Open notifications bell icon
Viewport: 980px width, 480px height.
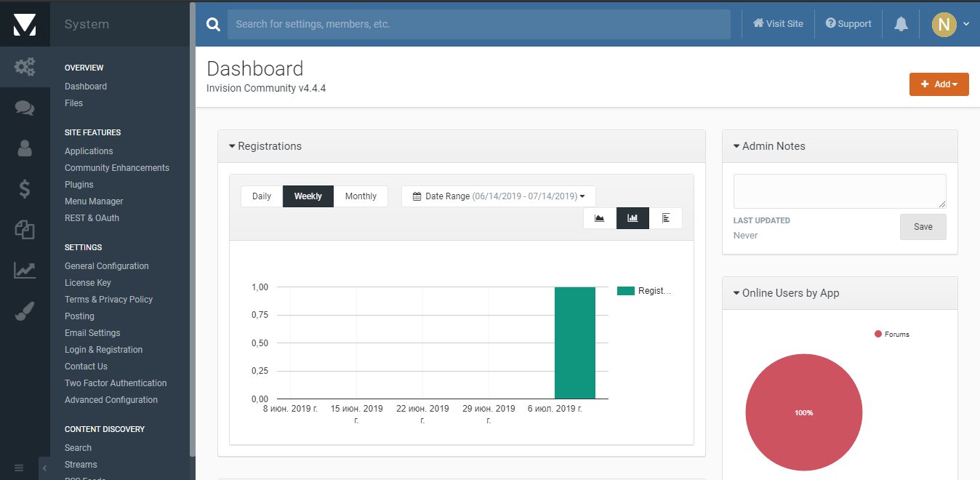pos(901,24)
